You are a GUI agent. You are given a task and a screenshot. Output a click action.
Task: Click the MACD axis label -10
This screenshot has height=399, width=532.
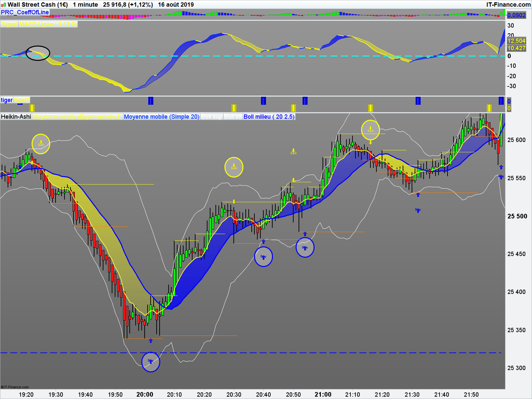click(511, 66)
